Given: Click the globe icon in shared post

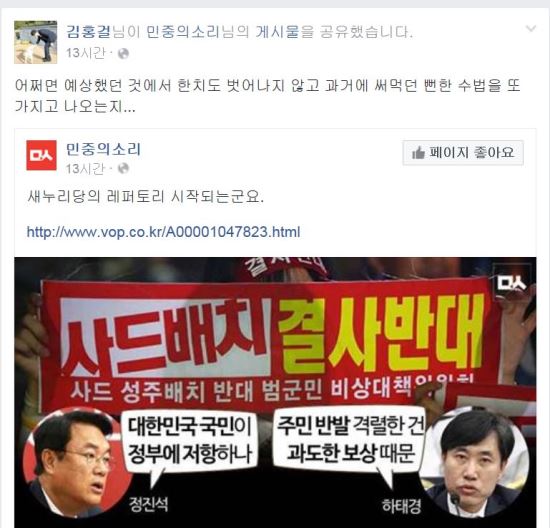Looking at the screenshot, I should (123, 168).
